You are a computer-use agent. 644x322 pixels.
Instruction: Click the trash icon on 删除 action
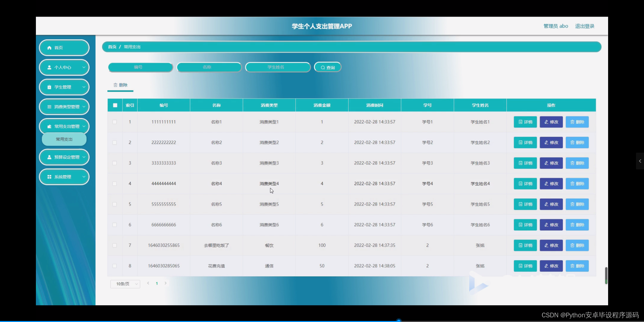pyautogui.click(x=115, y=85)
